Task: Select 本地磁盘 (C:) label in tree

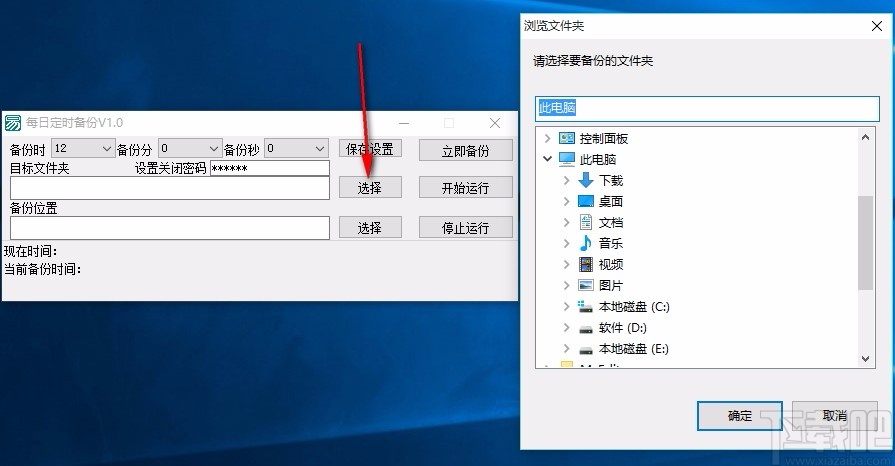Action: (634, 307)
